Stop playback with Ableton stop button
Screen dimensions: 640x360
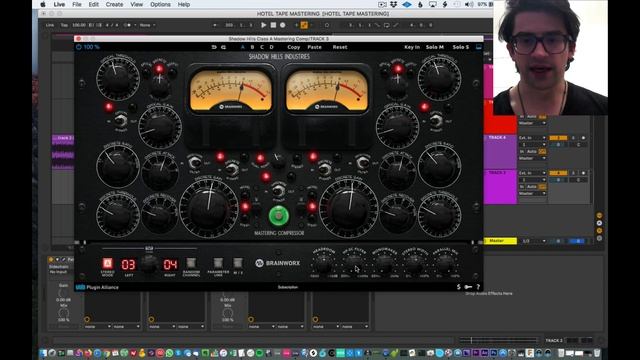coord(273,25)
